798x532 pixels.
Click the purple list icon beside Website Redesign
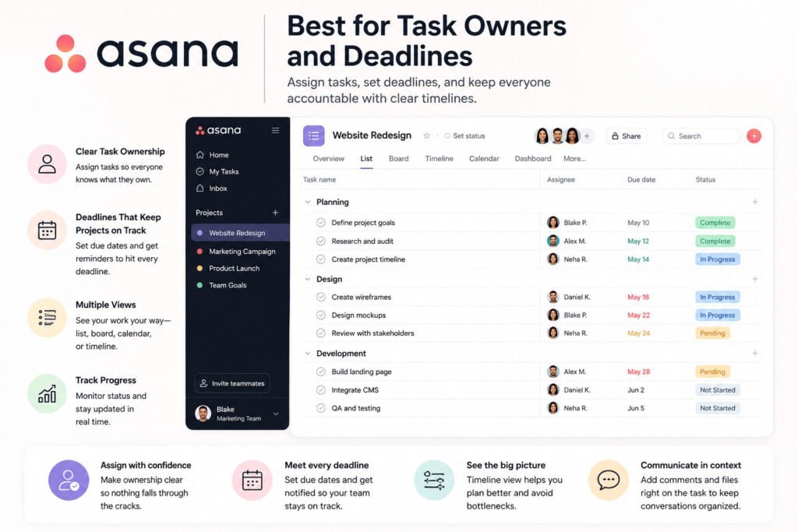(313, 136)
